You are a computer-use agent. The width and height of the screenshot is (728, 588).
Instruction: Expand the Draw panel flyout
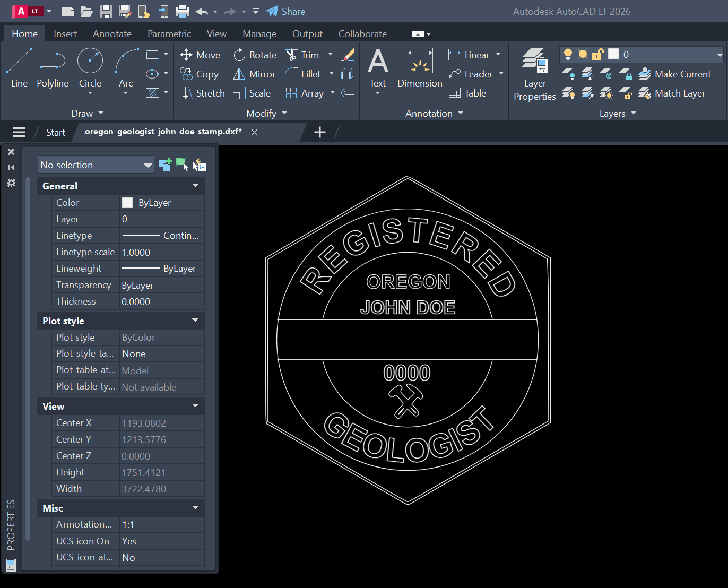88,113
